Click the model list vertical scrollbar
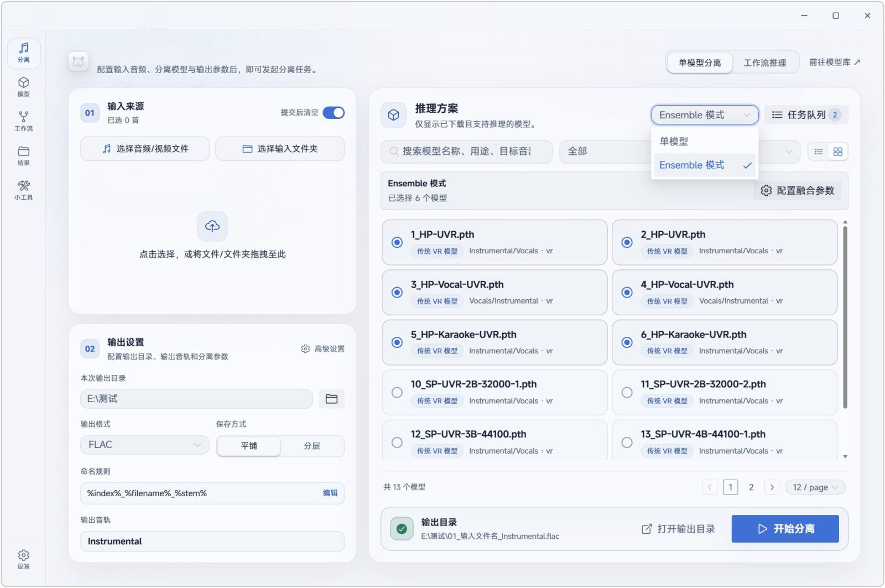The width and height of the screenshot is (885, 588). pyautogui.click(x=845, y=317)
